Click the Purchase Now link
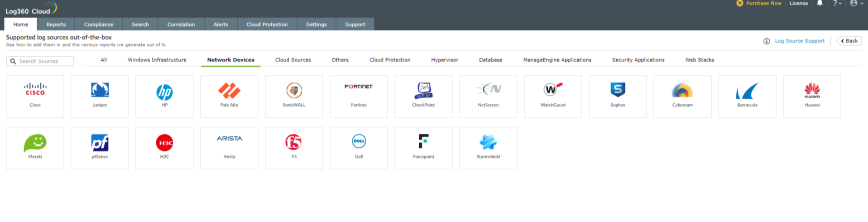The height and width of the screenshot is (222, 868). click(x=759, y=3)
